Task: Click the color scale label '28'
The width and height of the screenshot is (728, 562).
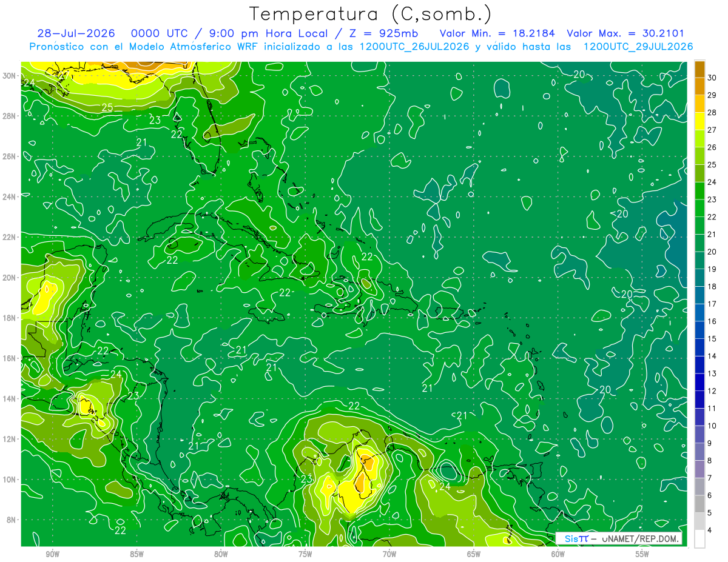Action: pyautogui.click(x=712, y=113)
